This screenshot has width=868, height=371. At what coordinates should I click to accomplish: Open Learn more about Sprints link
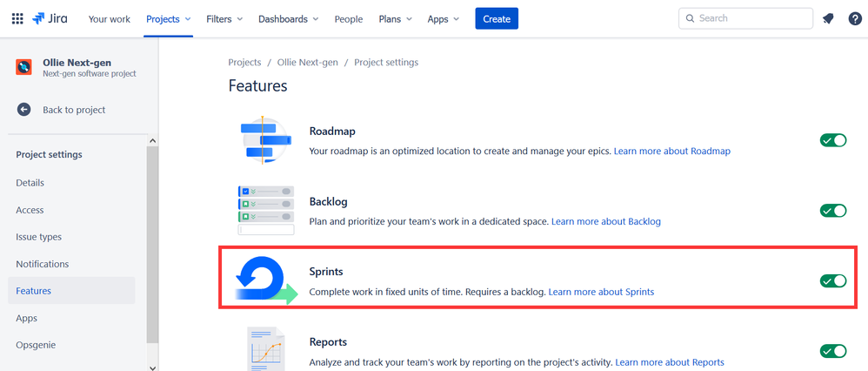(x=601, y=292)
